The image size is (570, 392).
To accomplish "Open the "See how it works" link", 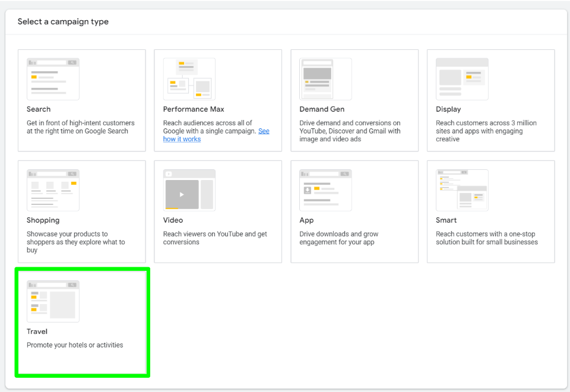I will [x=182, y=139].
